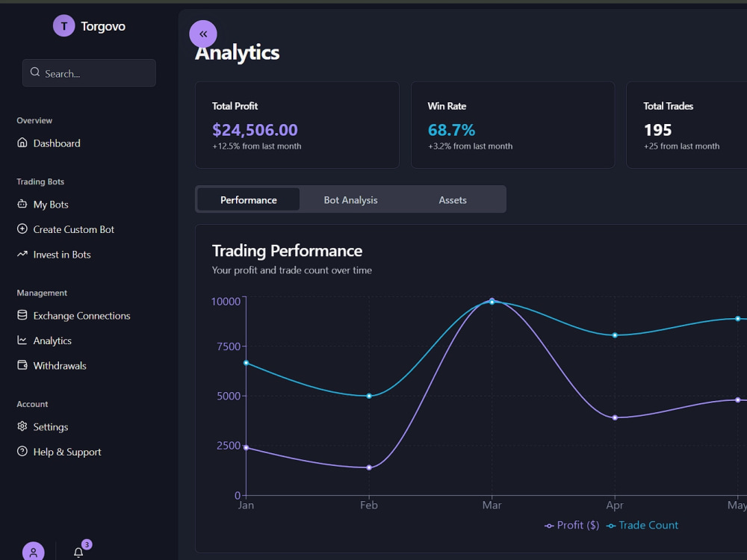Click the Analytics page heading
Viewport: 747px width, 560px height.
click(x=237, y=52)
